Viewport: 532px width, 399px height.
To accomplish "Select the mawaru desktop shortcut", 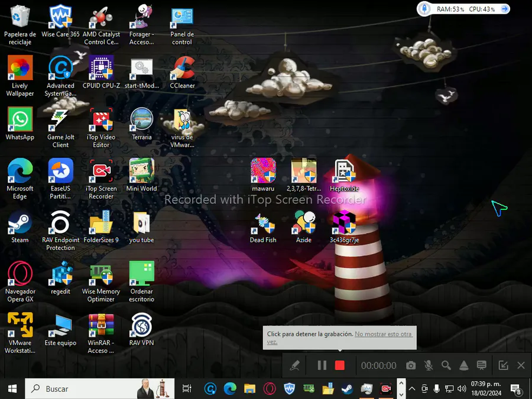I will [263, 175].
